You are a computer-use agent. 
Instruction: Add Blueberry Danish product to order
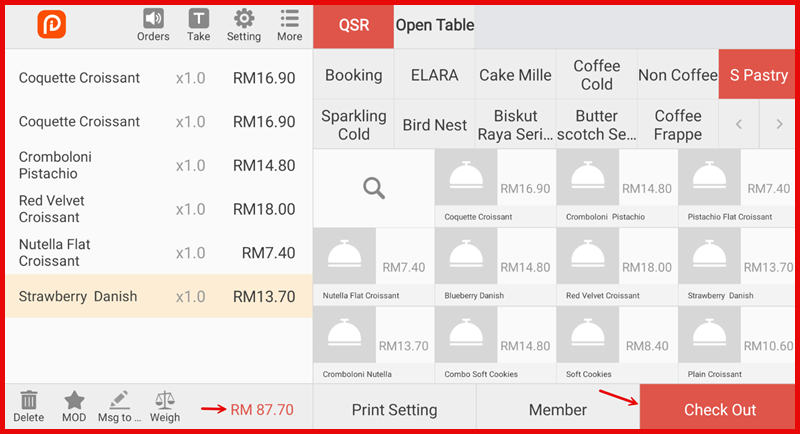coord(495,266)
